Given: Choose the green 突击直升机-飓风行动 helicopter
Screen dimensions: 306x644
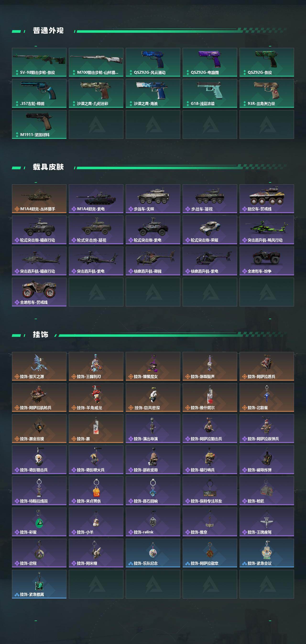Looking at the screenshot, I should (x=267, y=230).
